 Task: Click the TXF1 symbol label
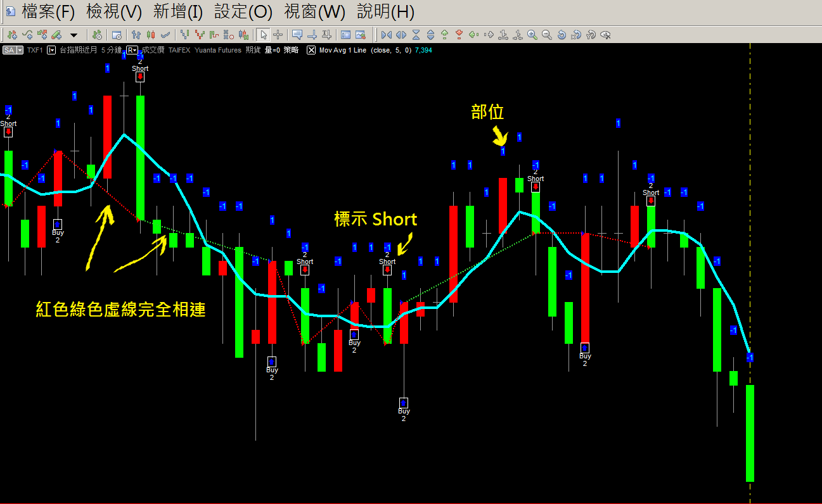35,50
